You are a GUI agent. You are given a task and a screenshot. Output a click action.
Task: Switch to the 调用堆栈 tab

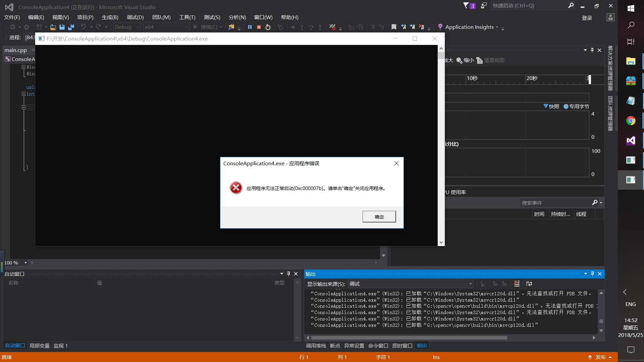coord(316,346)
